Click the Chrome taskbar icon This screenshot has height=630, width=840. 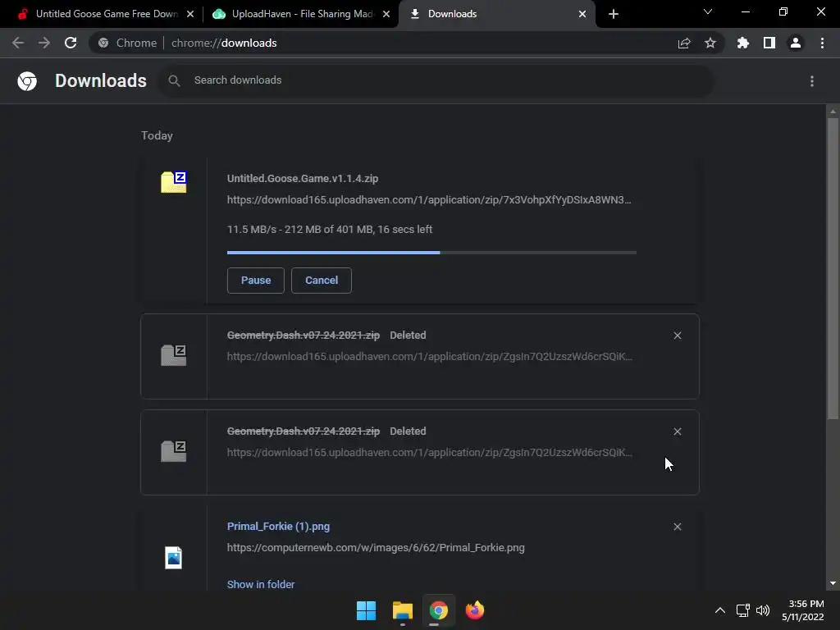pos(438,610)
